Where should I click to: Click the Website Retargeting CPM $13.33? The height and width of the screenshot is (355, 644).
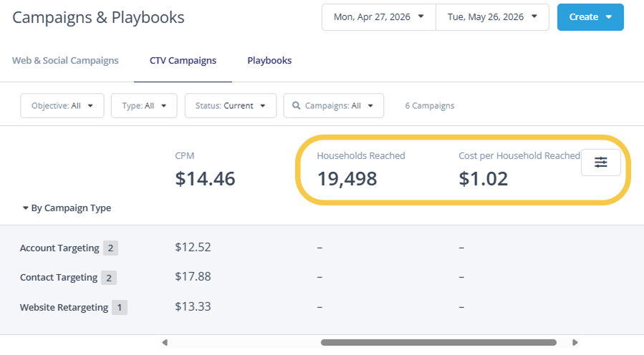(193, 306)
